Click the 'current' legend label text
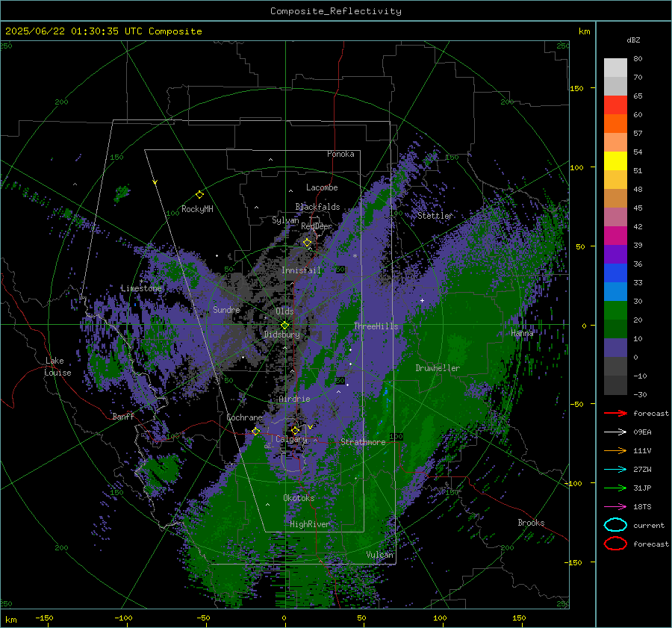Screen dimensions: 672x628 [649, 525]
